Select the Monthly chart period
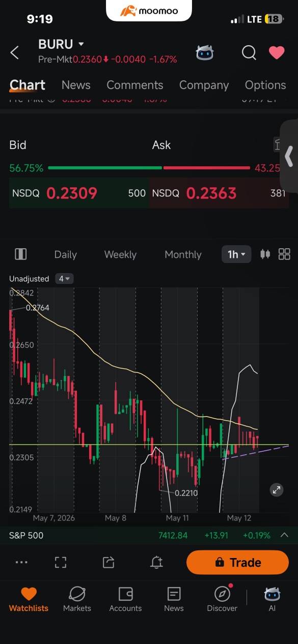Viewport: 298px width, 644px height. coord(183,254)
